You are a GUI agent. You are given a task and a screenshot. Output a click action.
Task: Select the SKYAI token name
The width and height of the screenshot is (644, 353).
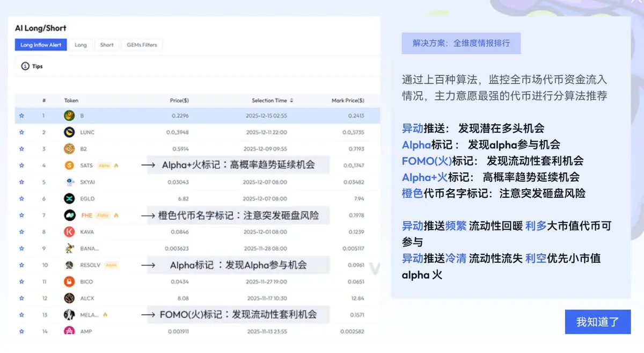[x=87, y=182]
